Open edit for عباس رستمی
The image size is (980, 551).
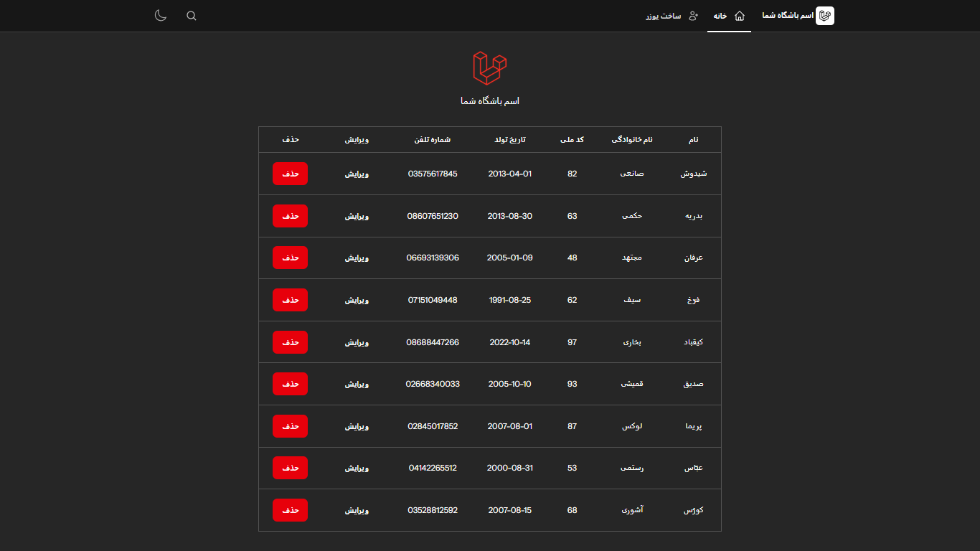[x=357, y=468]
